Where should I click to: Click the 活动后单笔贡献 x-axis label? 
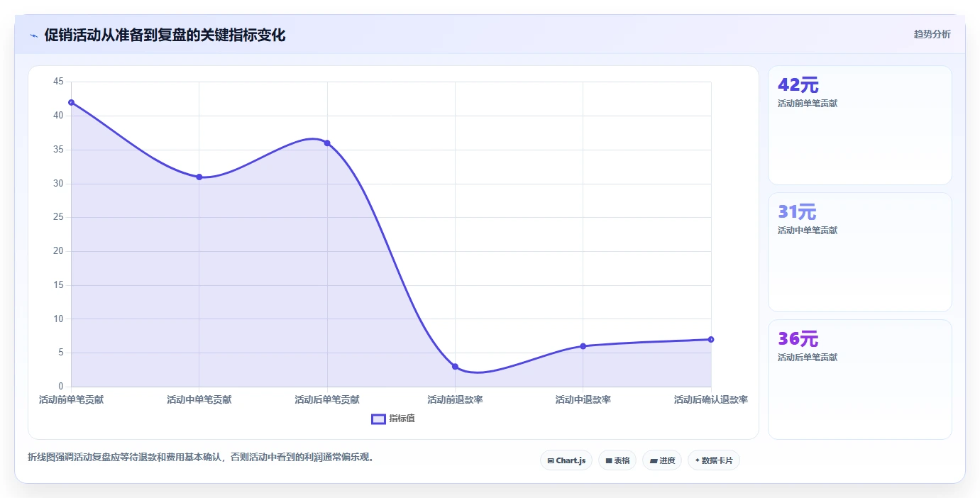tap(327, 400)
